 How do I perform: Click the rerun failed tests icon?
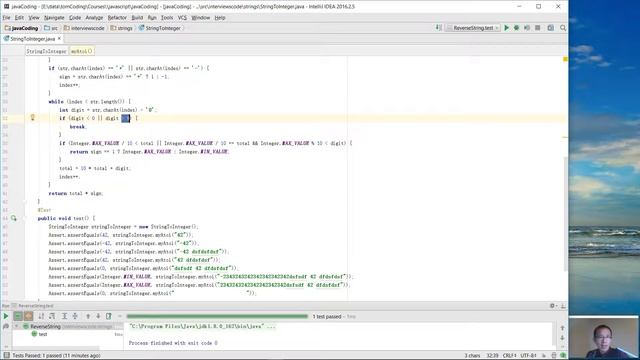point(6,327)
